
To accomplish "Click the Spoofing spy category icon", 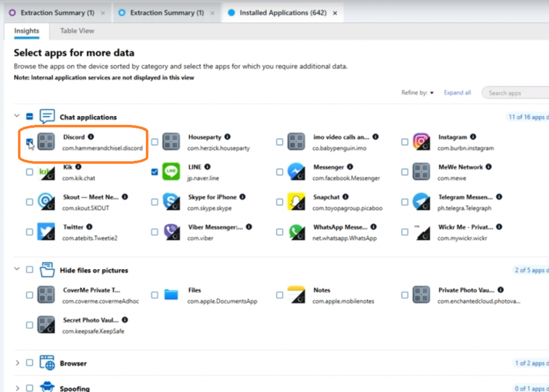I will (x=47, y=387).
